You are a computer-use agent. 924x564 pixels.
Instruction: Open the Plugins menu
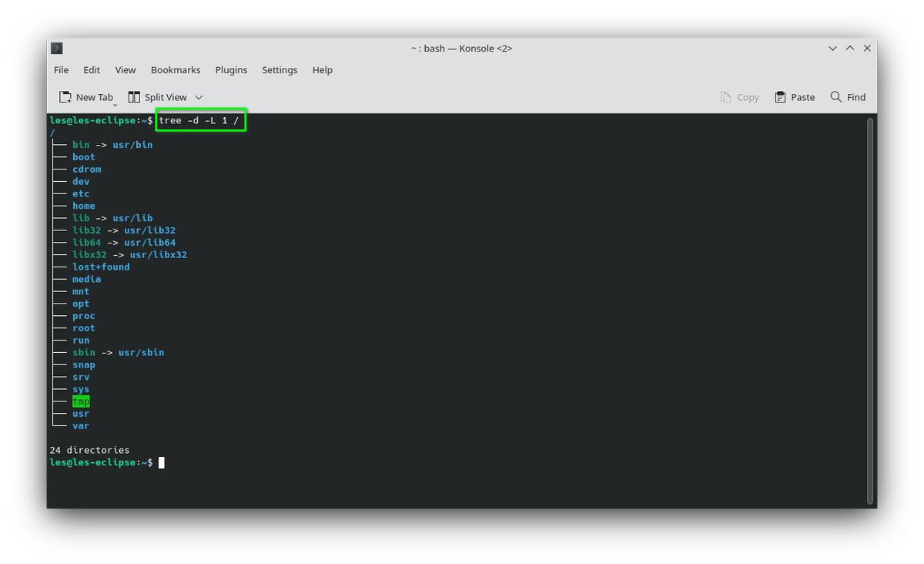click(x=231, y=69)
